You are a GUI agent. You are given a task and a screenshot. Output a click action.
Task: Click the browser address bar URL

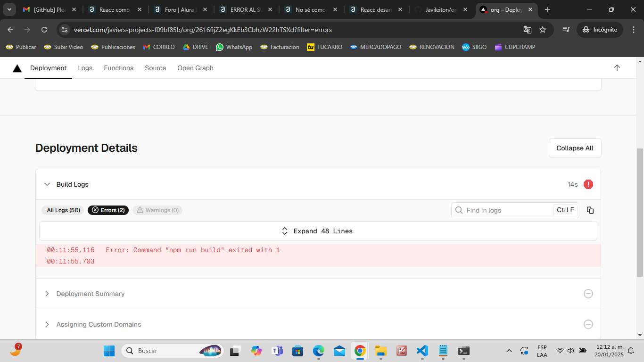(203, 30)
